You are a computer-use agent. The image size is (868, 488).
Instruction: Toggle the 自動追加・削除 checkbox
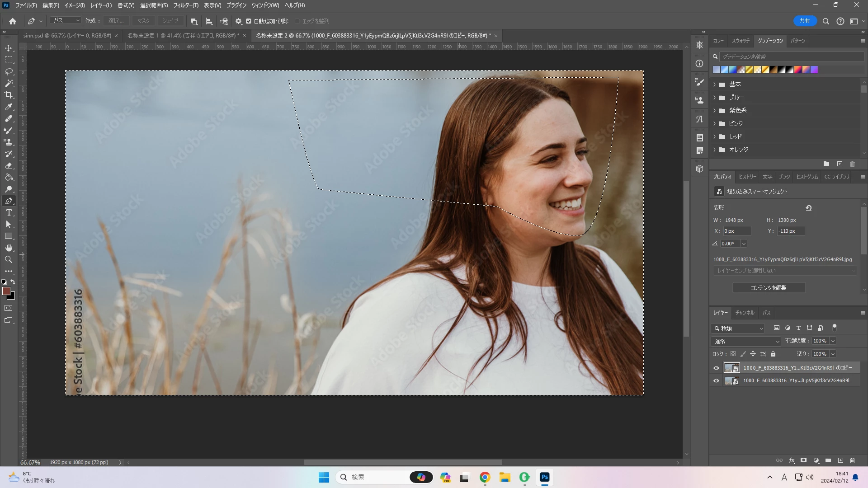click(x=248, y=21)
